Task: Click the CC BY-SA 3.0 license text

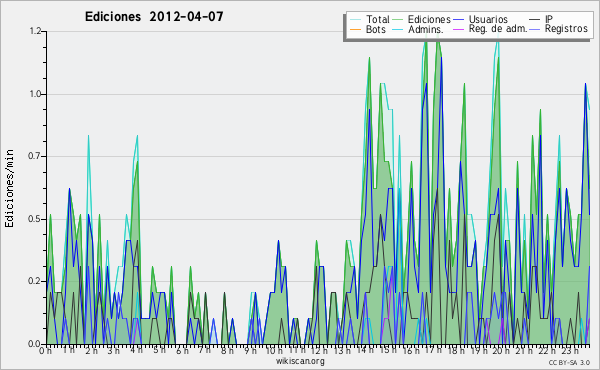Action: coord(569,362)
